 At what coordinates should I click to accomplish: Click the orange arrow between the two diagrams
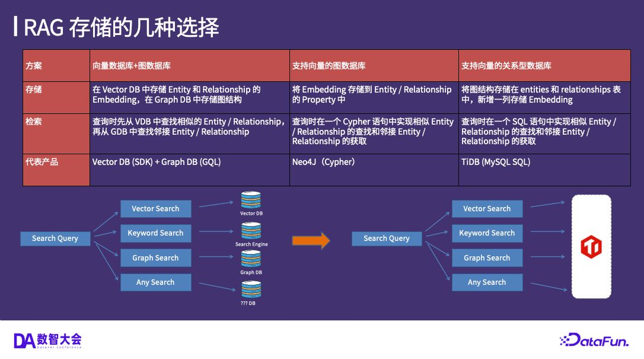311,240
